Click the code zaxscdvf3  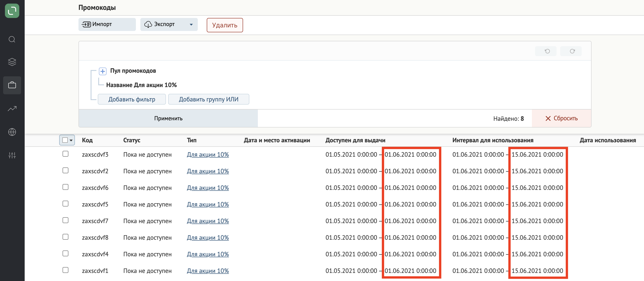pos(95,155)
